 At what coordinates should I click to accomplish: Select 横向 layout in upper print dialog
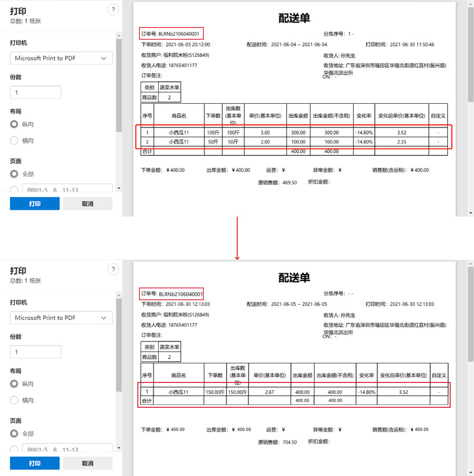(14, 140)
